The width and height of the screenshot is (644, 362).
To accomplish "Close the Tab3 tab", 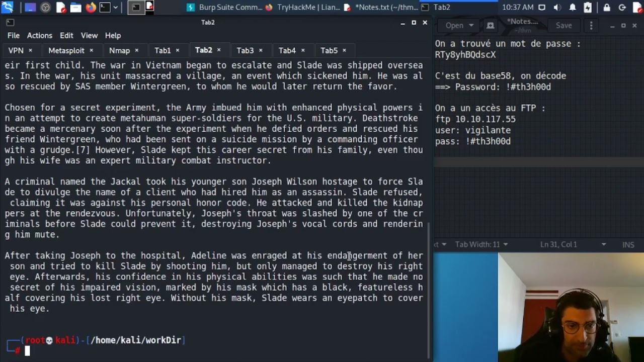I will [261, 50].
